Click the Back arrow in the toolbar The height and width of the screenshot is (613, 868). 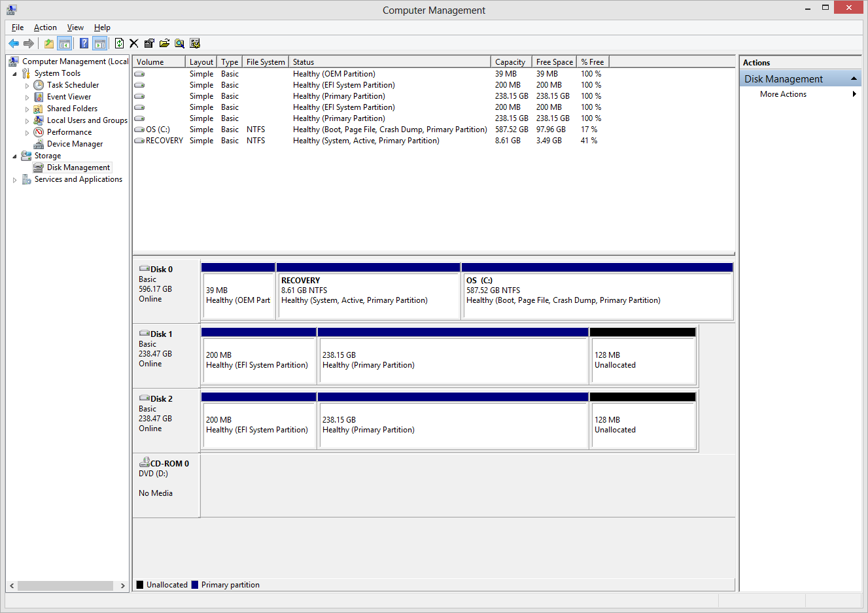pos(14,43)
